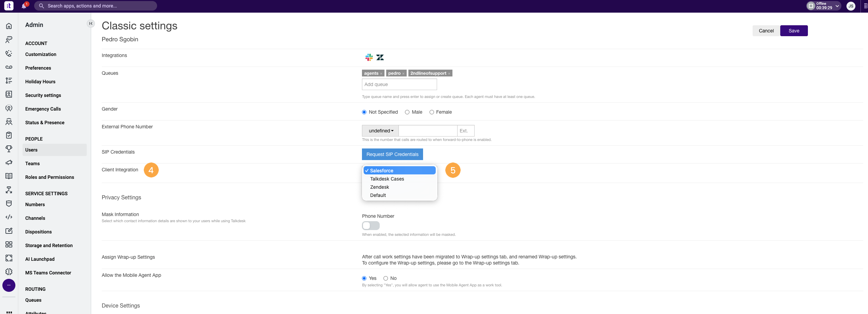Remove the pedro queue tag
The width and height of the screenshot is (868, 314).
(x=403, y=74)
